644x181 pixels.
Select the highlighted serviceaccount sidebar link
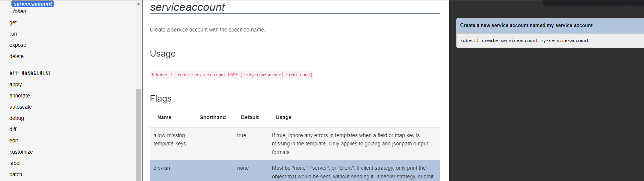click(33, 4)
